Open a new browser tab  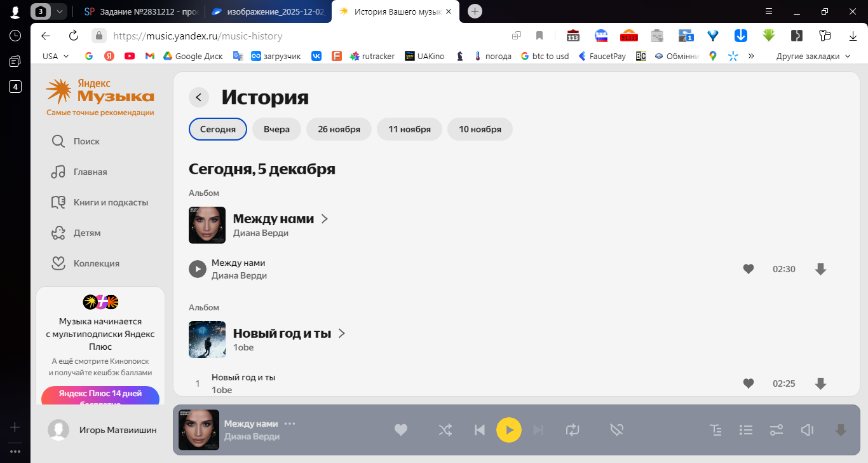pos(475,11)
